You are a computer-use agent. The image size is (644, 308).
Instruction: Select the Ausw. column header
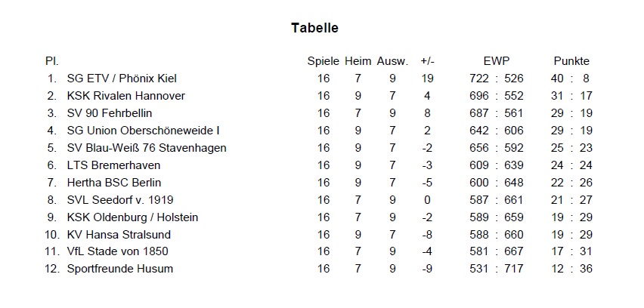coord(392,61)
